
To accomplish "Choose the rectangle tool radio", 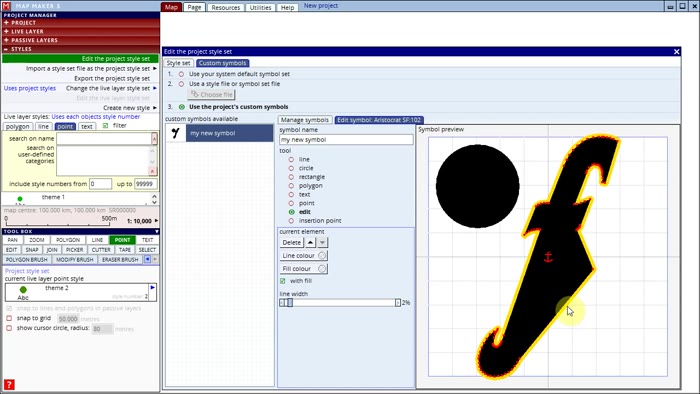I will [291, 177].
